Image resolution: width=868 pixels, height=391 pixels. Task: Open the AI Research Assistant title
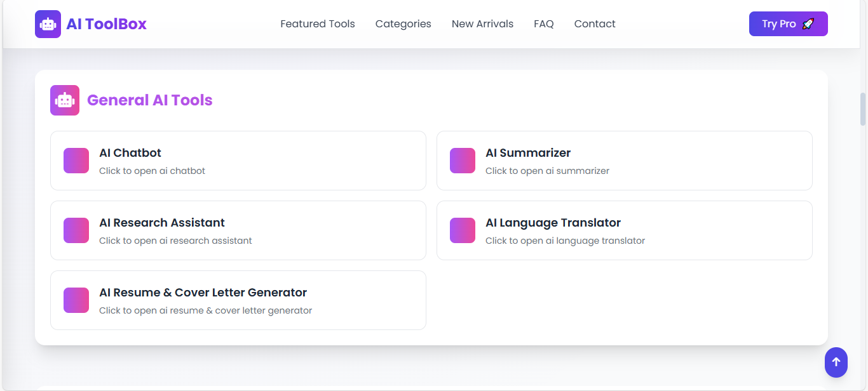coord(162,223)
